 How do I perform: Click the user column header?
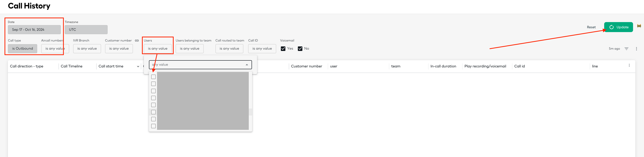coord(334,66)
